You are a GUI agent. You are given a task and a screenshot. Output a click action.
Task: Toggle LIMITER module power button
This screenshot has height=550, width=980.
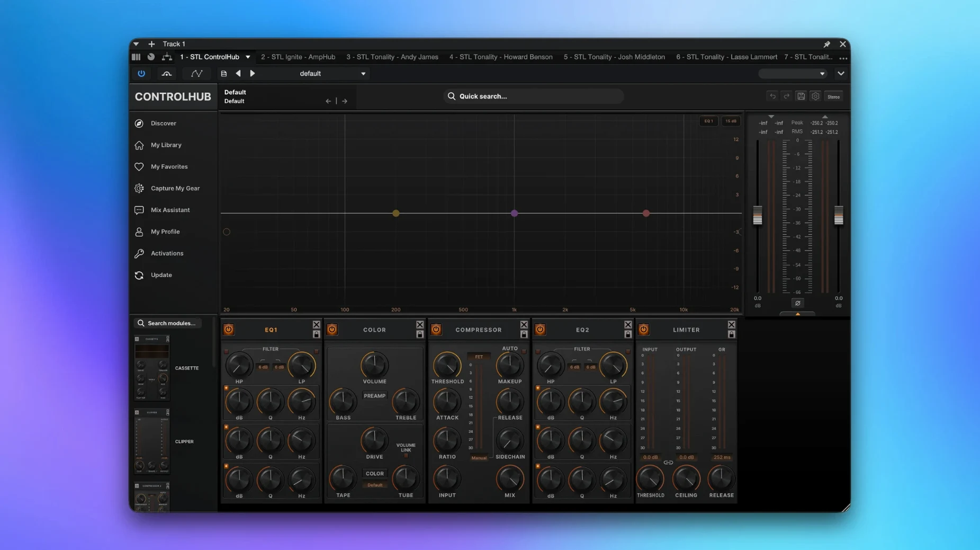[x=644, y=330]
